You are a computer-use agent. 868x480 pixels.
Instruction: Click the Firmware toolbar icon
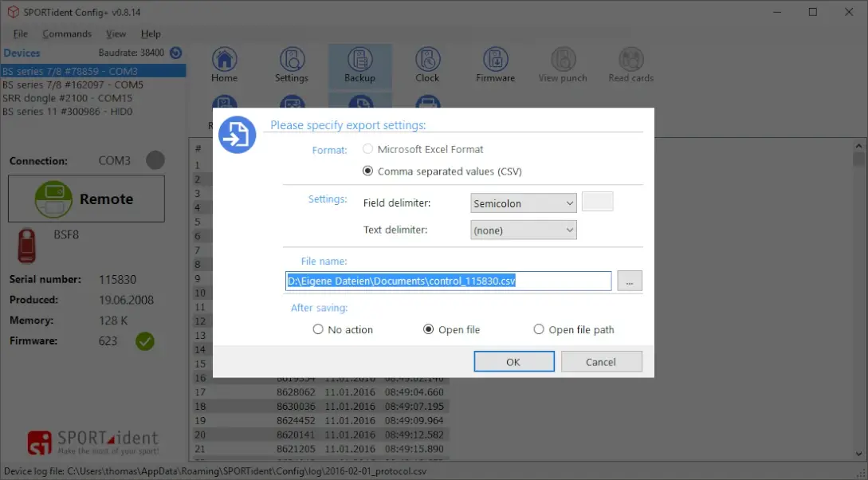495,61
